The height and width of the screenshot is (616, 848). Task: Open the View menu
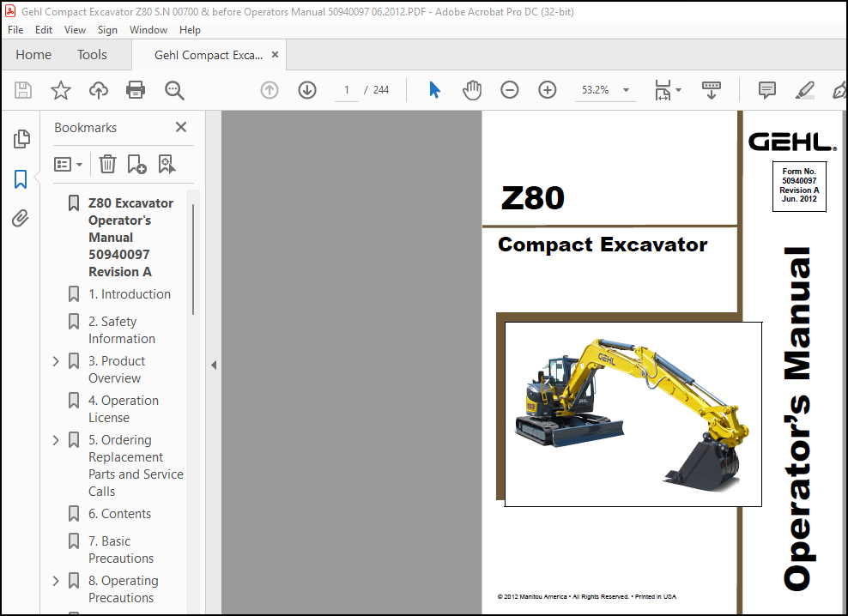(x=75, y=30)
